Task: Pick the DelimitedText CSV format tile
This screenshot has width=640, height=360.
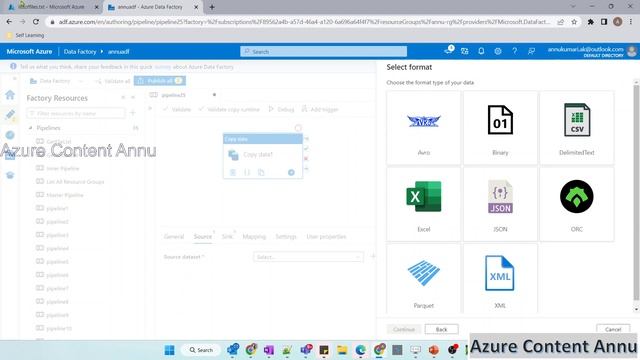Action: tap(576, 128)
